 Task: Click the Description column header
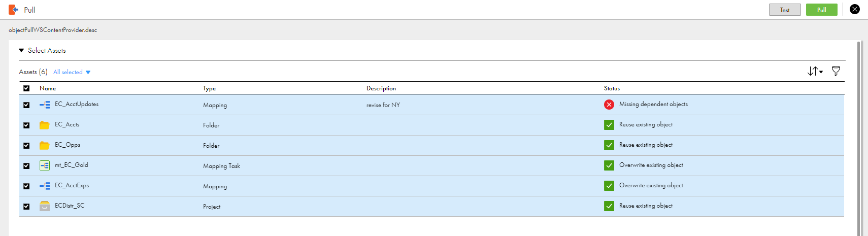(x=381, y=88)
